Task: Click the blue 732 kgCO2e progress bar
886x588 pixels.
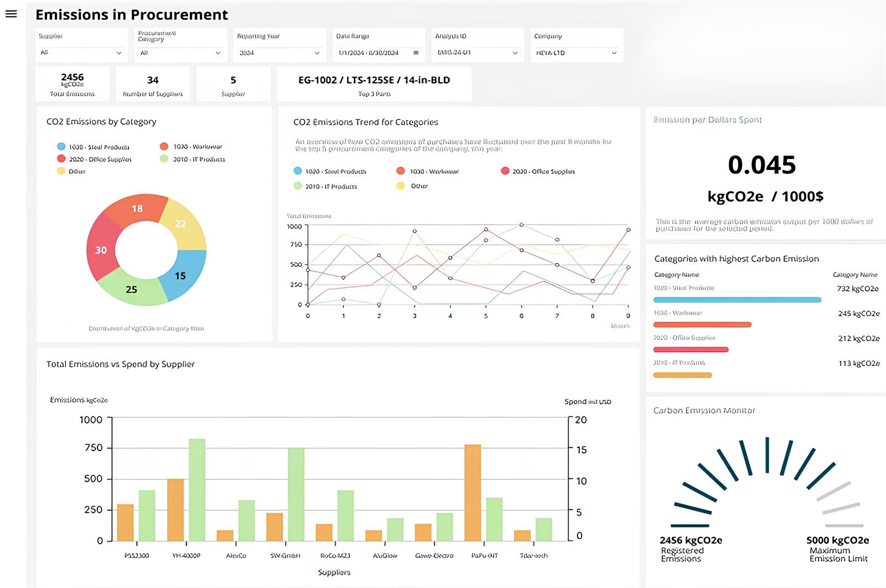Action: click(737, 300)
